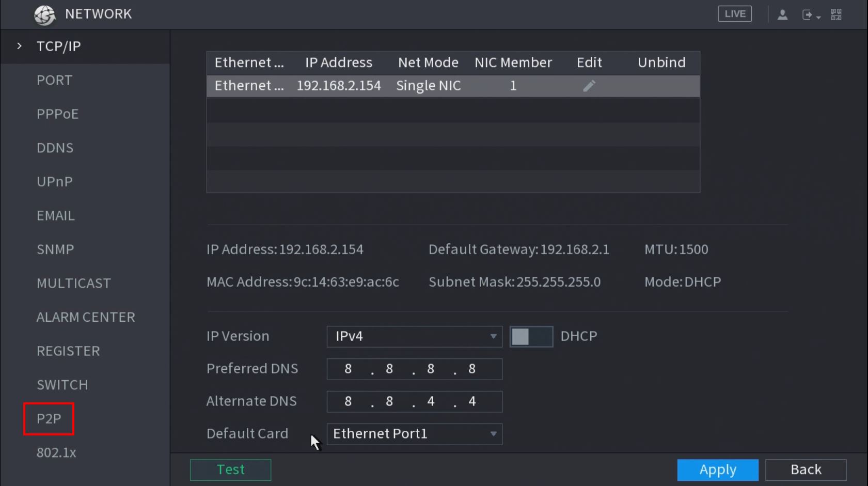
Task: Open the EMAIL settings page
Action: coord(56,215)
